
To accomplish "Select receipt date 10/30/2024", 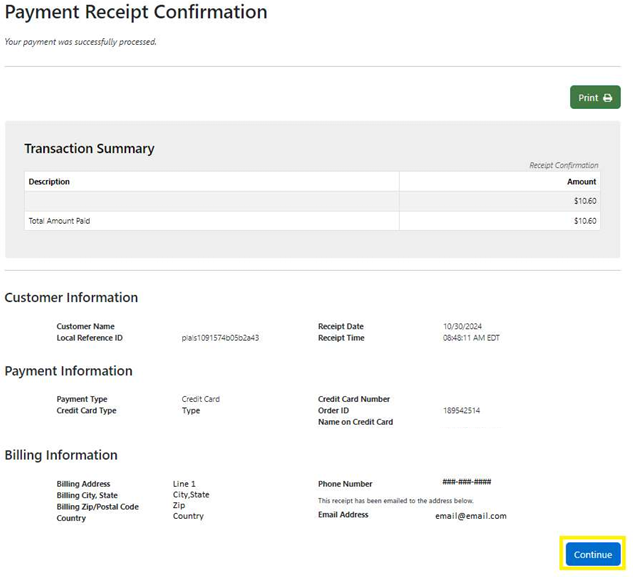I will coord(462,326).
